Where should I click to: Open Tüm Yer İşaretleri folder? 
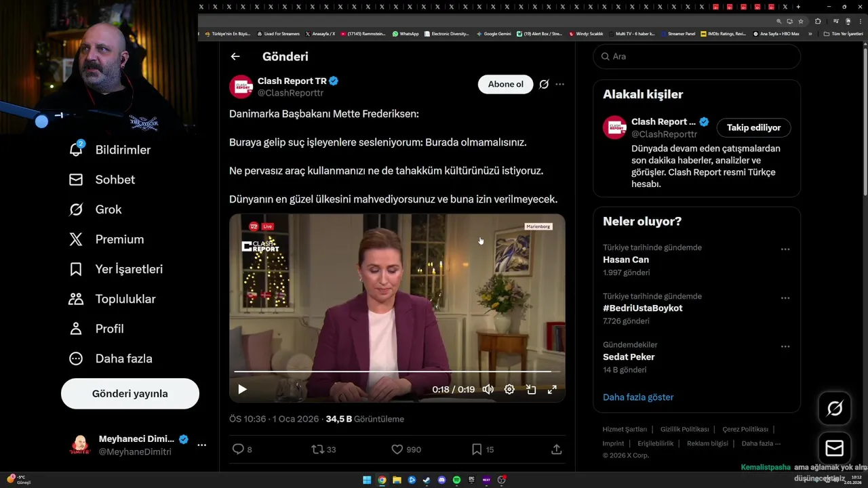[843, 33]
